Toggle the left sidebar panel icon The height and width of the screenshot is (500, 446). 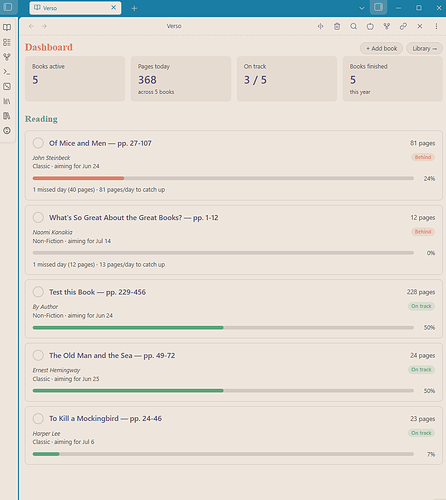tap(8, 7)
